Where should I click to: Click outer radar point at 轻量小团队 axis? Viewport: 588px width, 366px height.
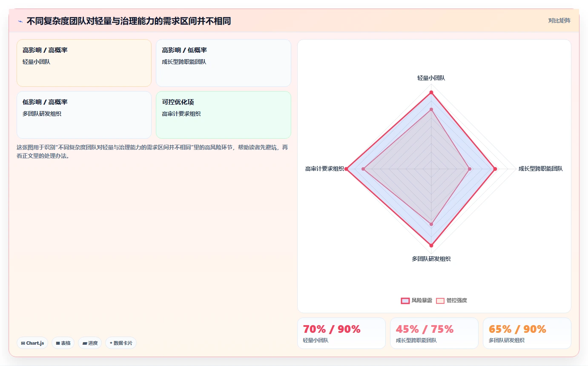pos(431,92)
